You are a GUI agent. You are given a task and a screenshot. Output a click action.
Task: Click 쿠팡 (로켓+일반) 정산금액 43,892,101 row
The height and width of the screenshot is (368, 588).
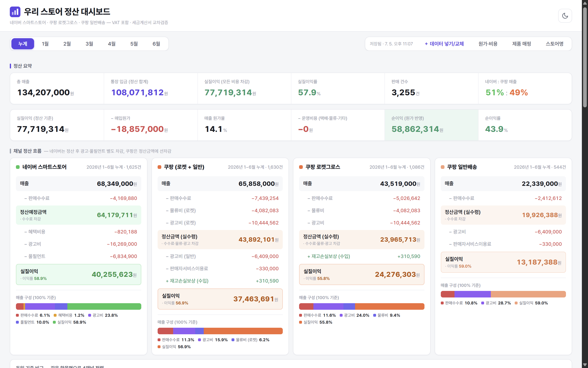click(x=220, y=240)
